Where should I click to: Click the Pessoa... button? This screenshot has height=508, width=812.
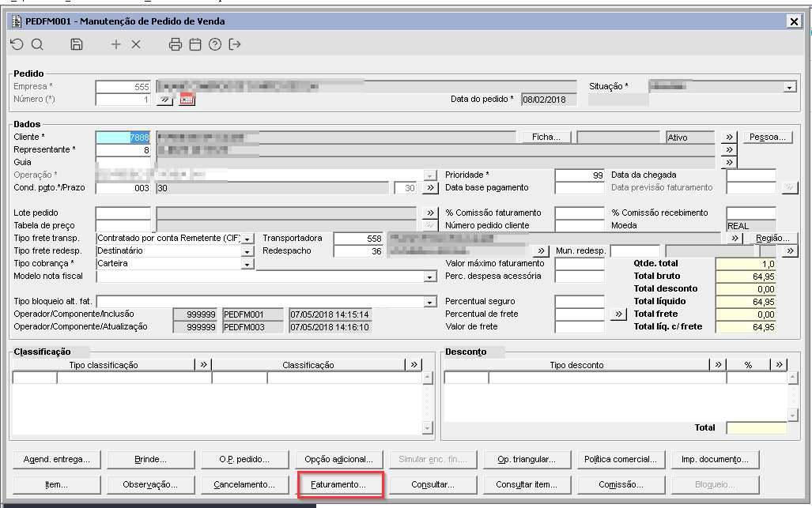(768, 137)
